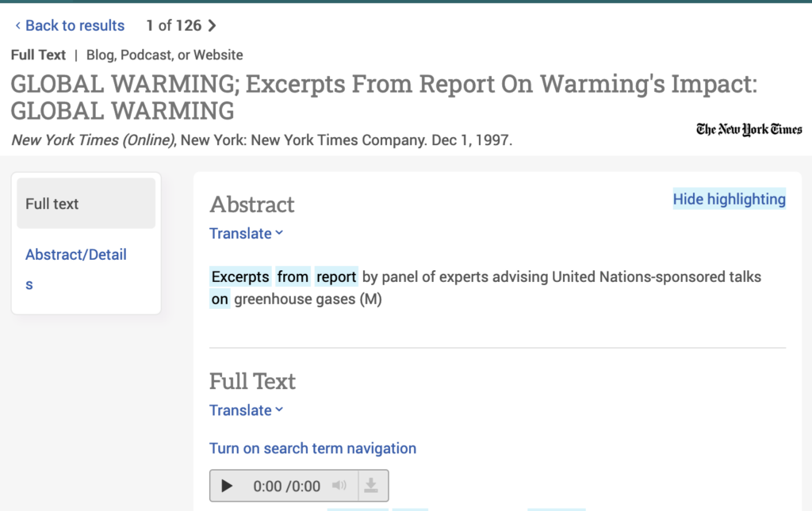
Task: Open Translate dropdown below Full Text heading
Action: 246,410
